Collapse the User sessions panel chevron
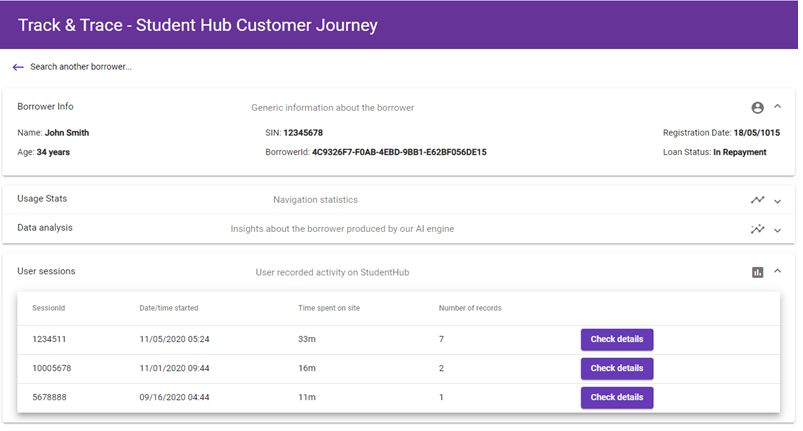 click(x=777, y=272)
